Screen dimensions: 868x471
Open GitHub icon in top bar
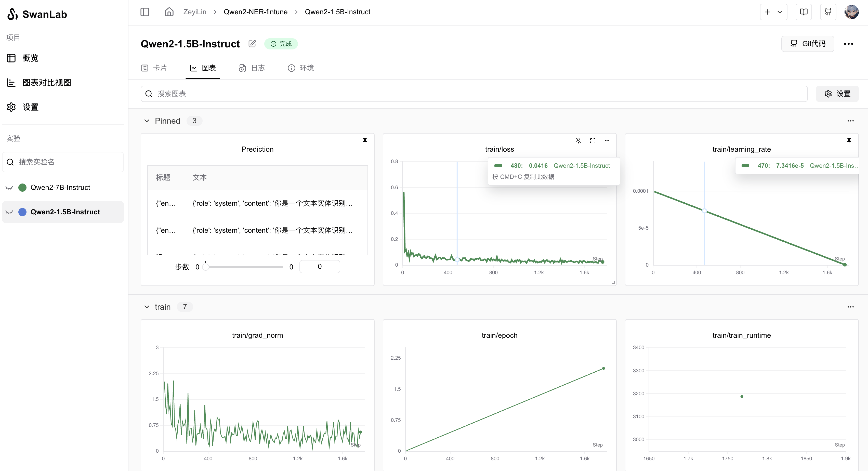(828, 12)
